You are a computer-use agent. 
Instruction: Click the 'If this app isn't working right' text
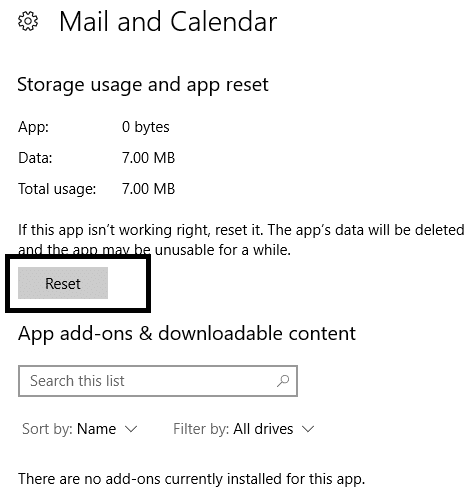coord(241,240)
